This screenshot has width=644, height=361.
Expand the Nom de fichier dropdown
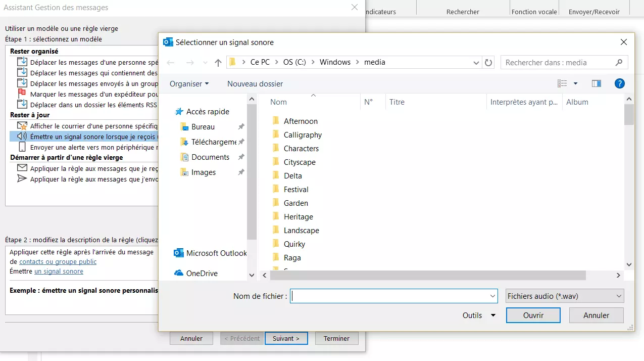point(493,296)
